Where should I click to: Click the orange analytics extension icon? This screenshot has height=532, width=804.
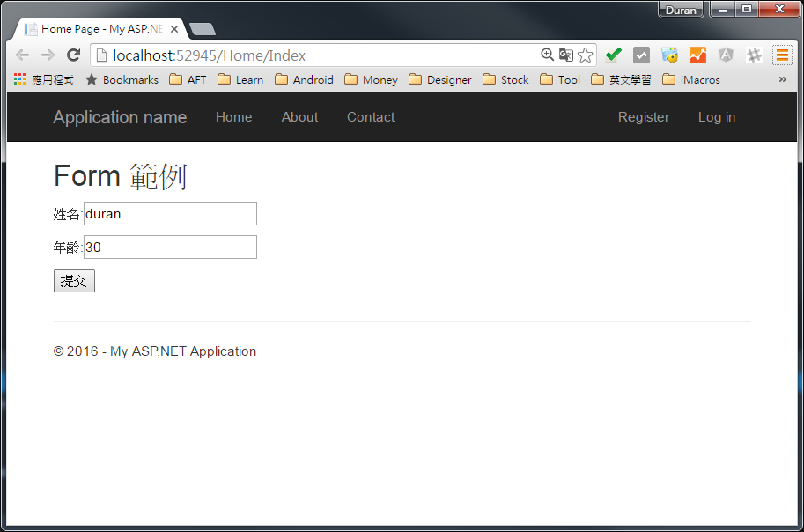(697, 55)
